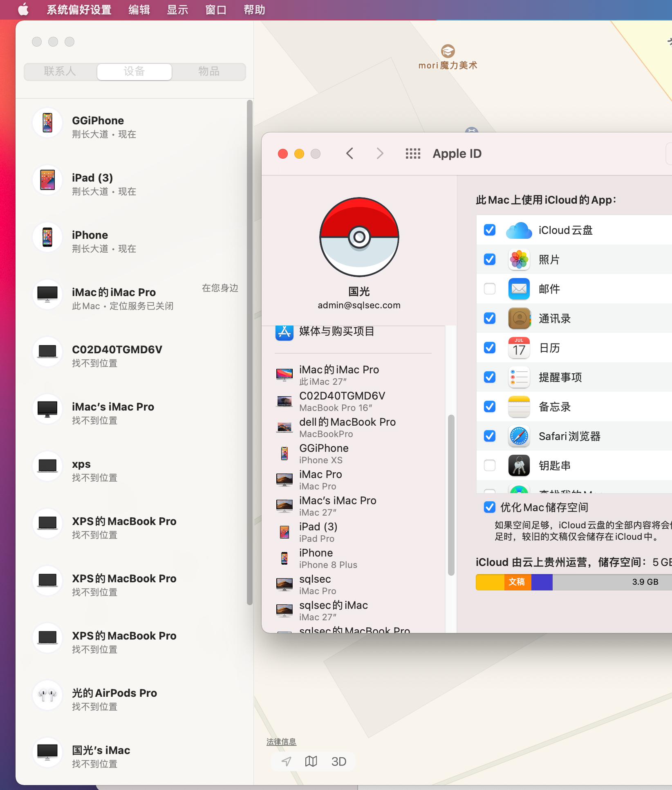The height and width of the screenshot is (790, 672).
Task: Go forward in System Preferences
Action: pos(380,154)
